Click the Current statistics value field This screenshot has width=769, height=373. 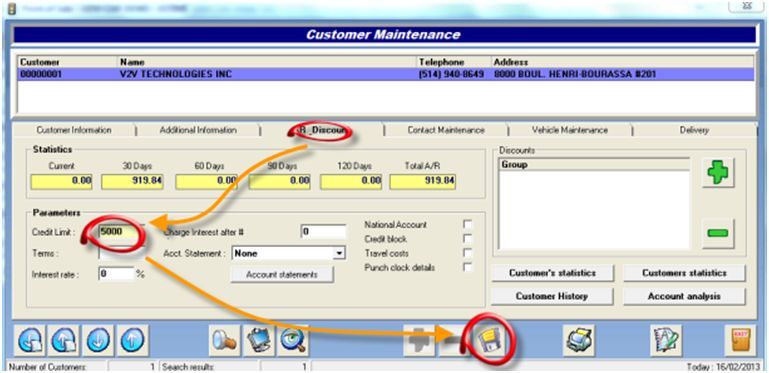click(x=62, y=181)
